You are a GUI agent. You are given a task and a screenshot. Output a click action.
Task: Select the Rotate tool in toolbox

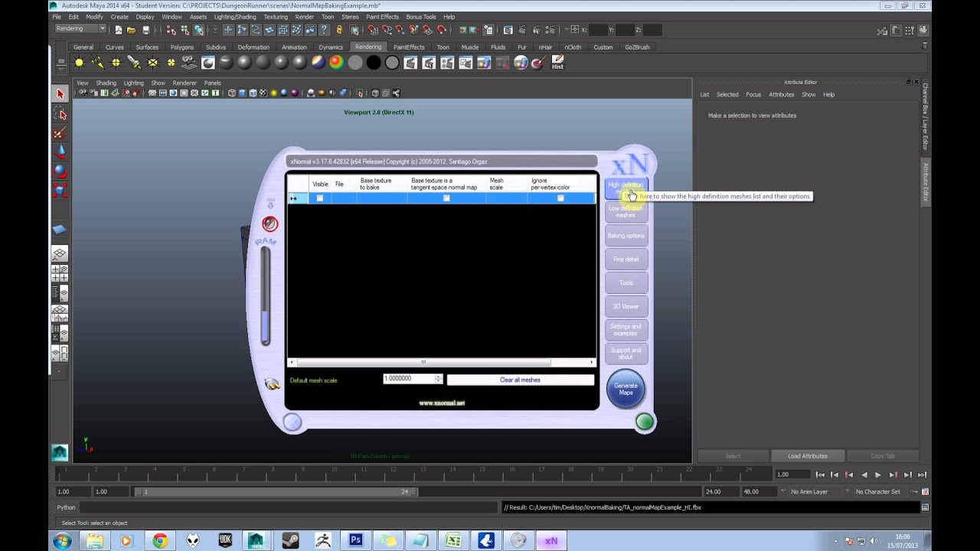pos(60,171)
